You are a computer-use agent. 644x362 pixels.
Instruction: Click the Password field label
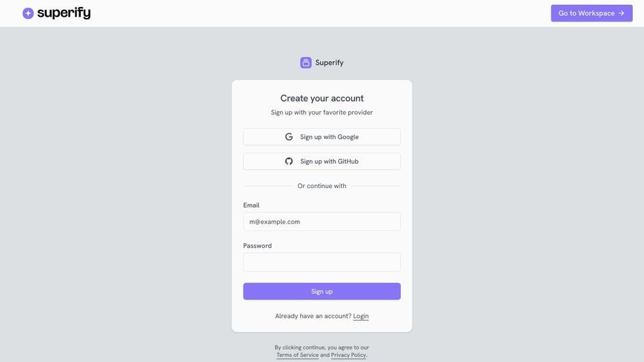[x=257, y=246]
